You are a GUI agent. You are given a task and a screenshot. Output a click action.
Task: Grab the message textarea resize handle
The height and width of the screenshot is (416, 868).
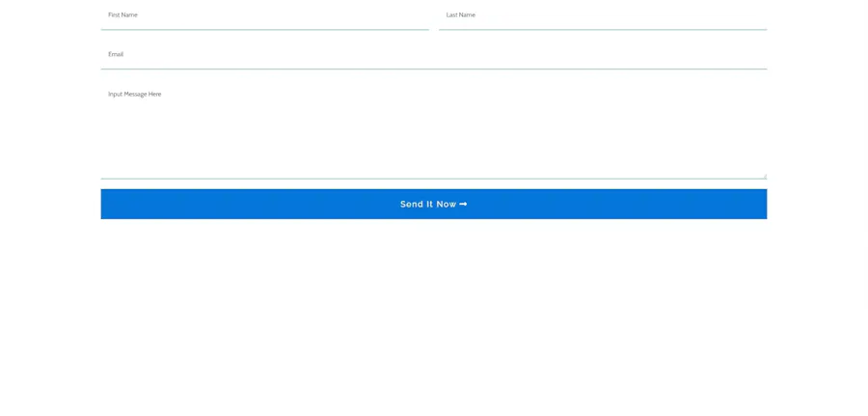[x=765, y=177]
